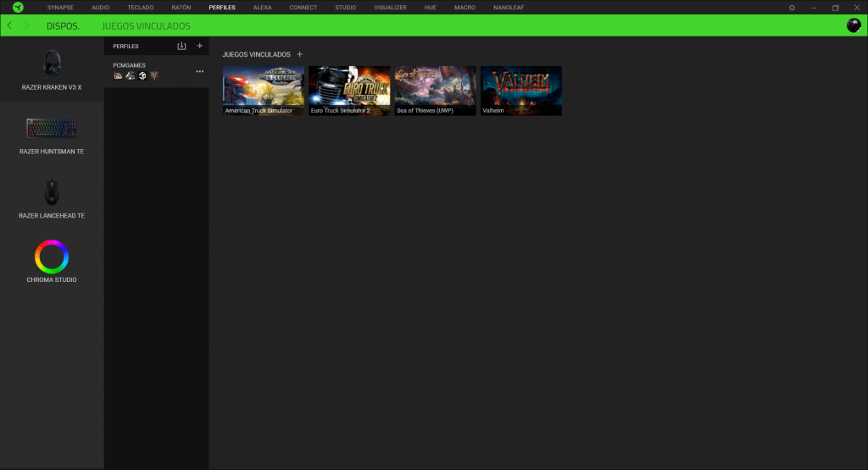Import a profile using the import icon
Screen dimensions: 868x470
181,46
